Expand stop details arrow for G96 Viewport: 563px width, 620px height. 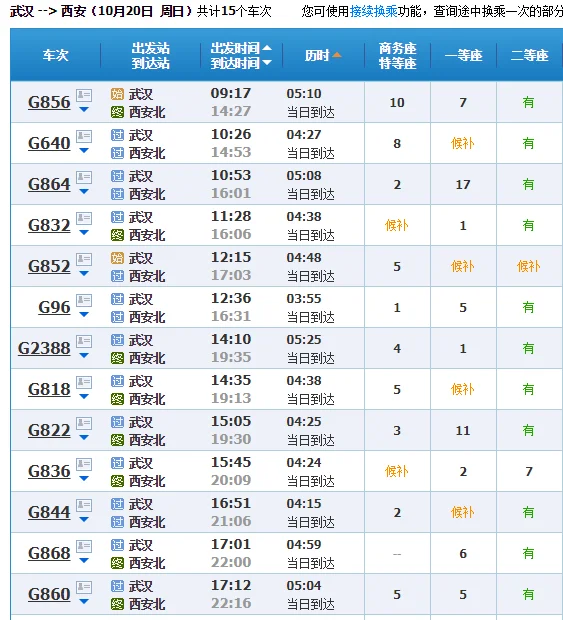click(84, 315)
